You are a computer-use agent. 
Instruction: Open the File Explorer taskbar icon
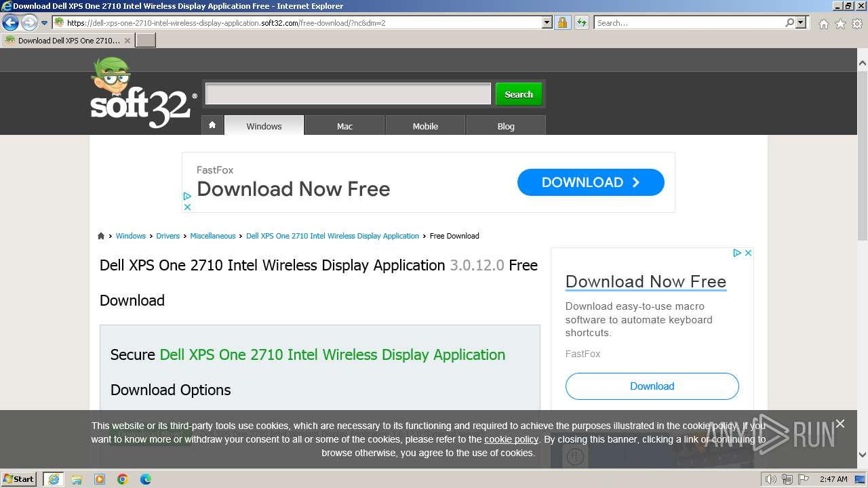click(77, 479)
